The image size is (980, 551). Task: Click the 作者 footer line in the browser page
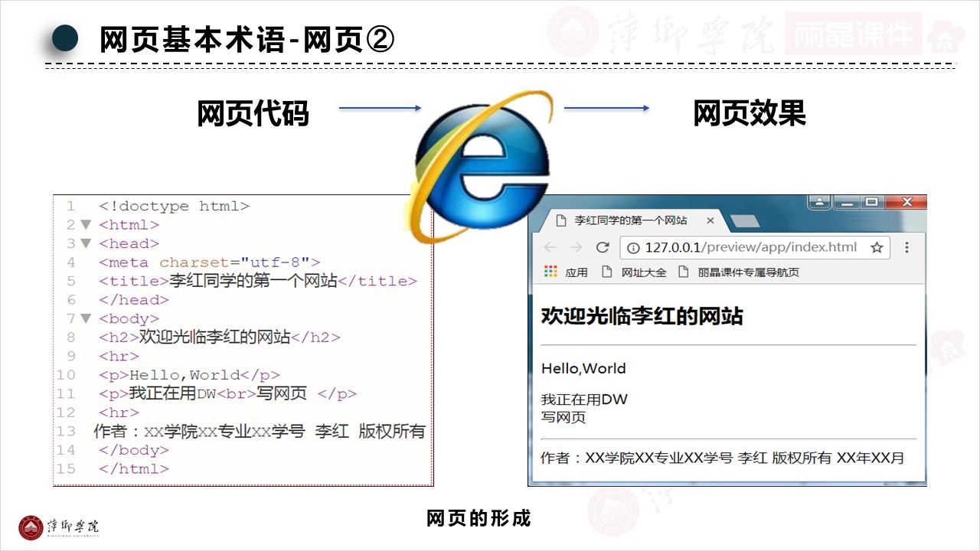click(x=722, y=458)
